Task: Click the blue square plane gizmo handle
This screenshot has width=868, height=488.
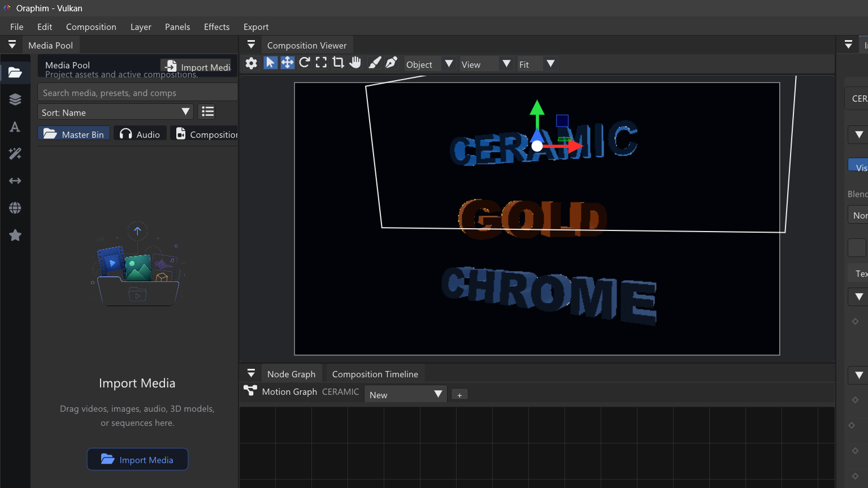Action: pos(562,121)
